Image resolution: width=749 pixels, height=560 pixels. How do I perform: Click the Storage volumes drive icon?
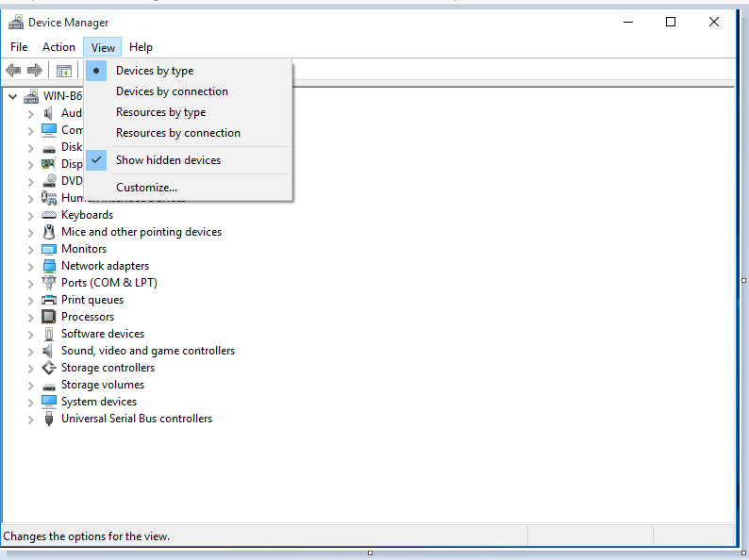pos(49,387)
